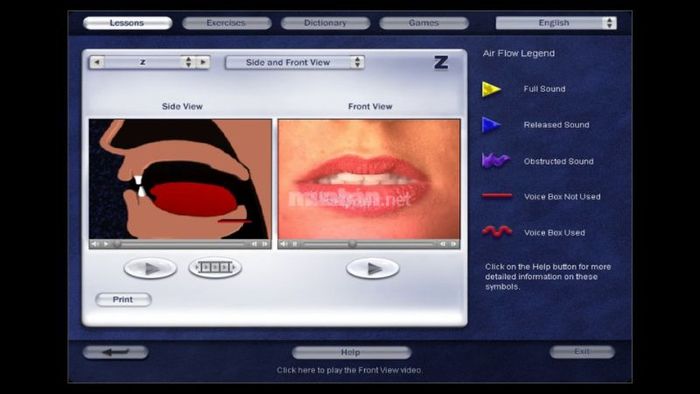The width and height of the screenshot is (700, 394).
Task: Go to next sound with right arrow
Action: tap(203, 62)
